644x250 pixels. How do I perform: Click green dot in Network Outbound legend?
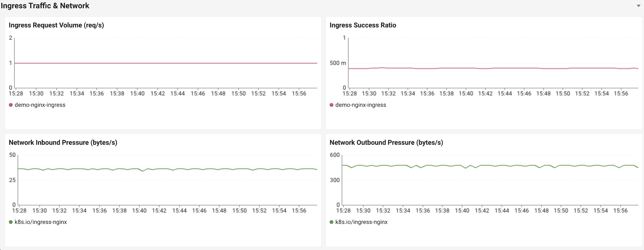[x=331, y=222]
